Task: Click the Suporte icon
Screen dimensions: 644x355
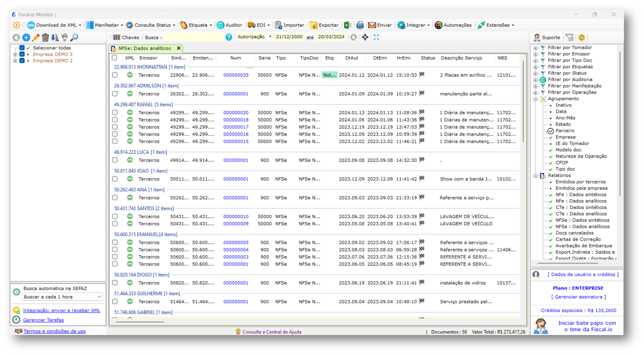Action: pyautogui.click(x=537, y=37)
